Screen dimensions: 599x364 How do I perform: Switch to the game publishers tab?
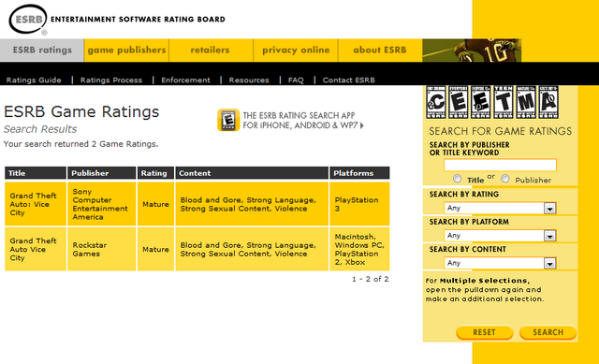pos(126,50)
